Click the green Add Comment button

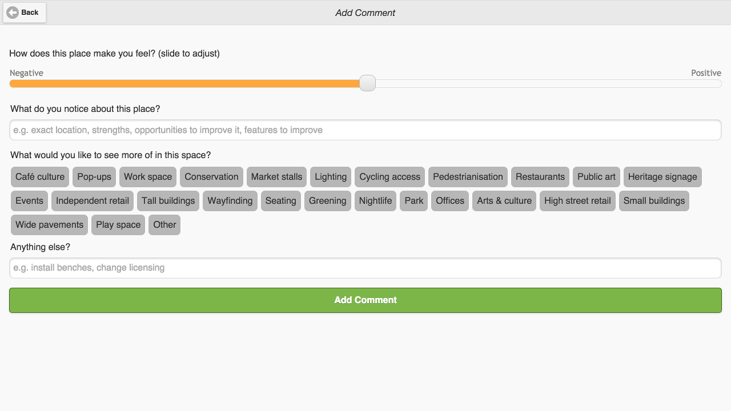tap(366, 300)
